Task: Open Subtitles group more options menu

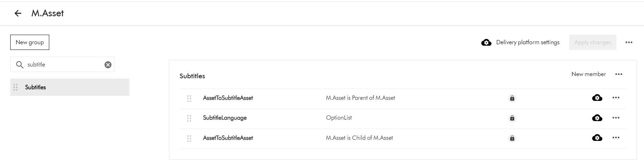Action: coord(618,74)
